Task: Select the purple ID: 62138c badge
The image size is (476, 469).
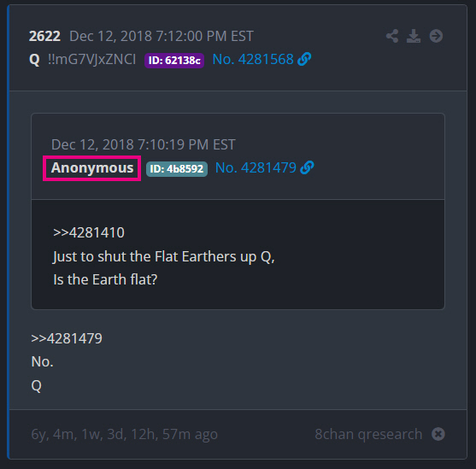Action: [x=174, y=61]
